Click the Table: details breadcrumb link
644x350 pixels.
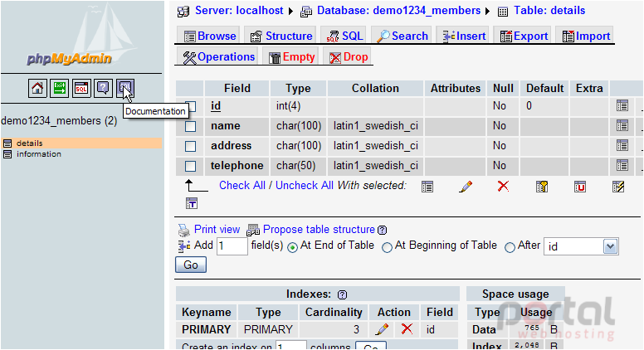[x=549, y=11]
